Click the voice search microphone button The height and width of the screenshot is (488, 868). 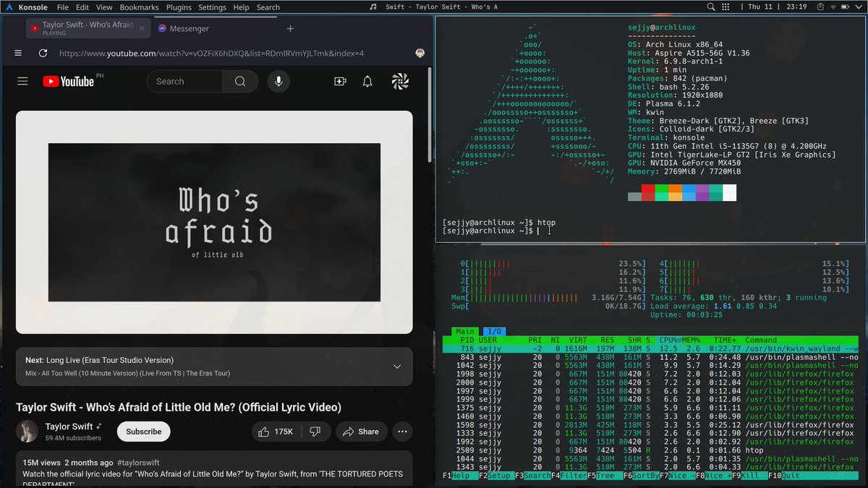click(278, 82)
